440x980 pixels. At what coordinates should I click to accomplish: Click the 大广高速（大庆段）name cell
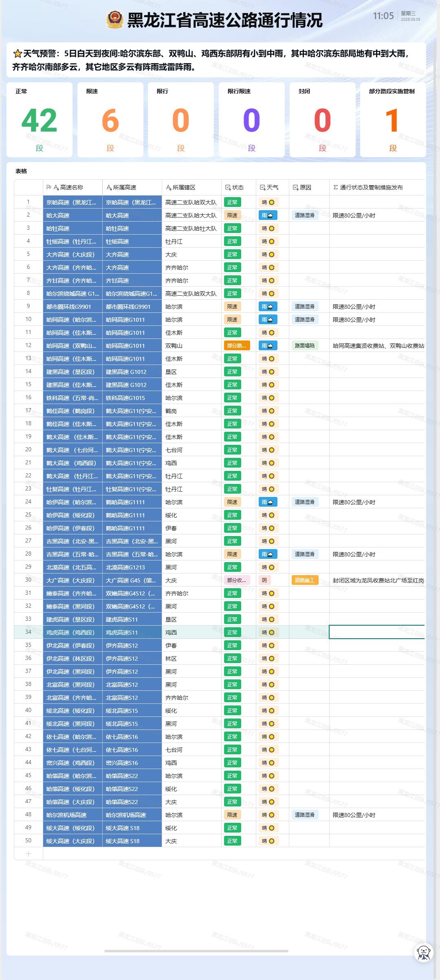pyautogui.click(x=73, y=580)
